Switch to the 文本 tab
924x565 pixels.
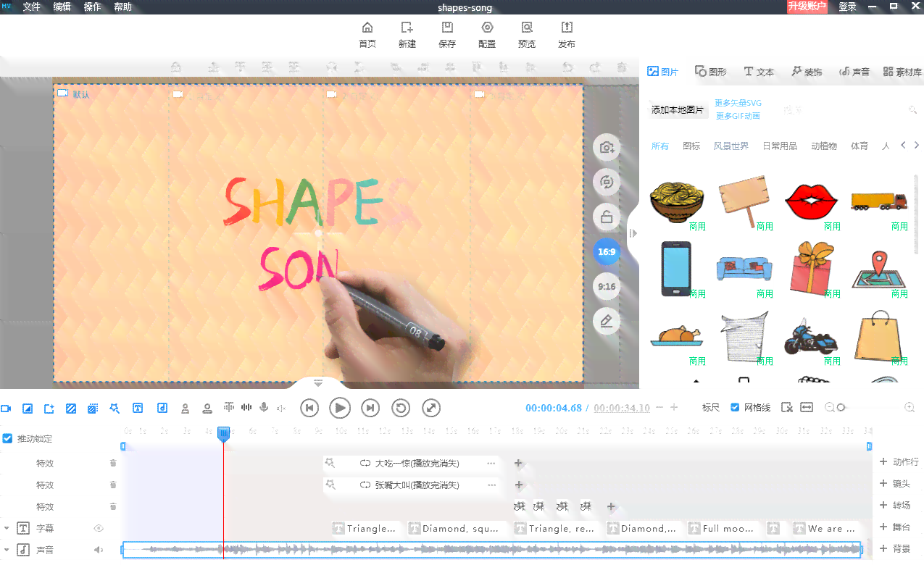759,72
